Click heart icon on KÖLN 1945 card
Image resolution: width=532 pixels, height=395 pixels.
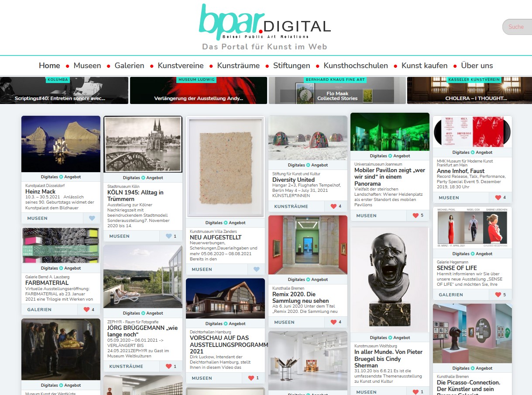[169, 236]
